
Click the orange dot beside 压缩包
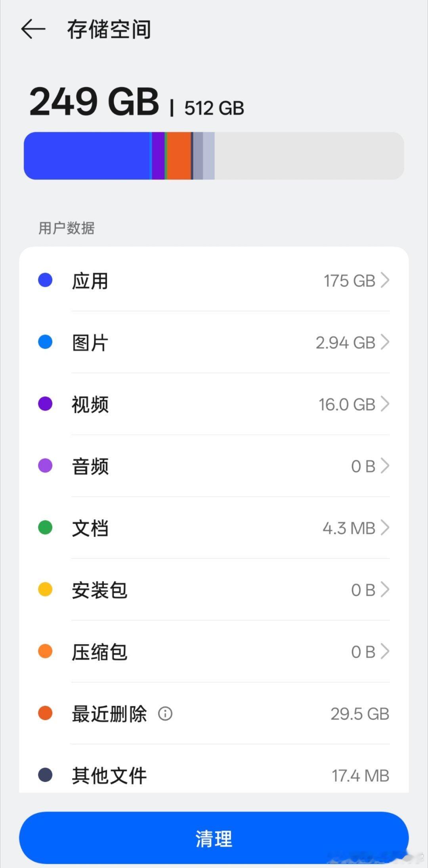(x=45, y=651)
